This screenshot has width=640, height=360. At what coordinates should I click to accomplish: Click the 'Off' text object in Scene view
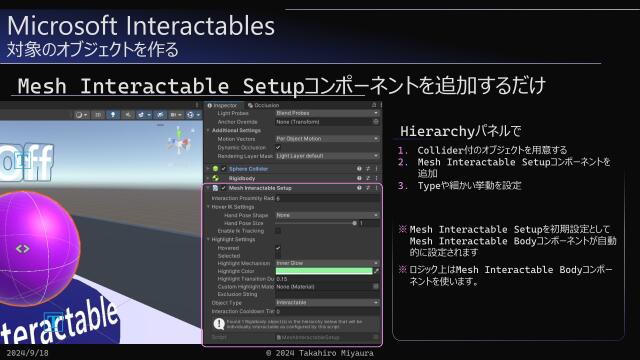[x=27, y=162]
